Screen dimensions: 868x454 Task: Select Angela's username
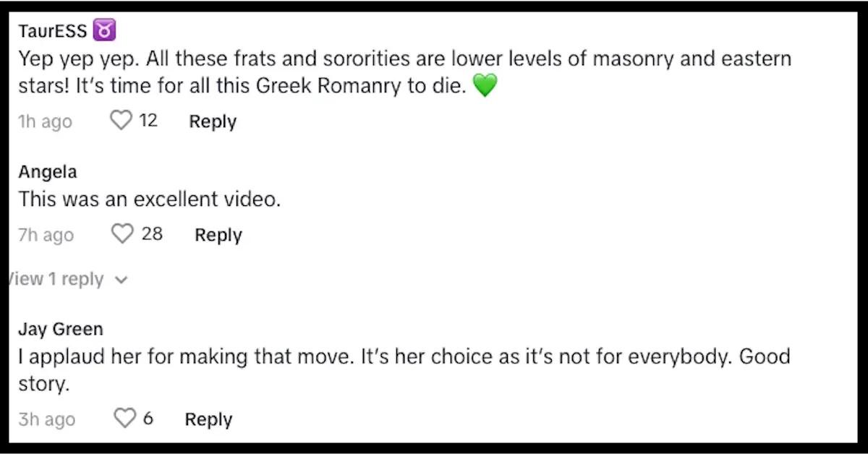click(x=47, y=172)
